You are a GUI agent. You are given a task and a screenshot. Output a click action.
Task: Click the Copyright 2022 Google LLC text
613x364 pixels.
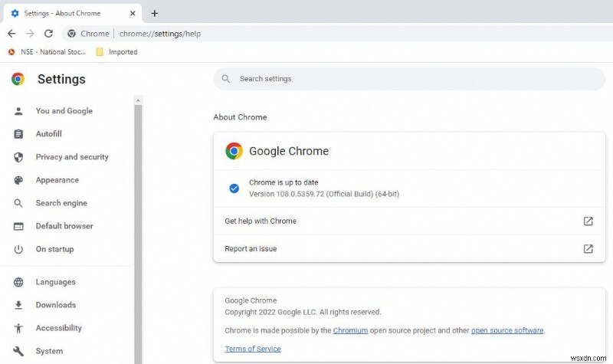(303, 312)
